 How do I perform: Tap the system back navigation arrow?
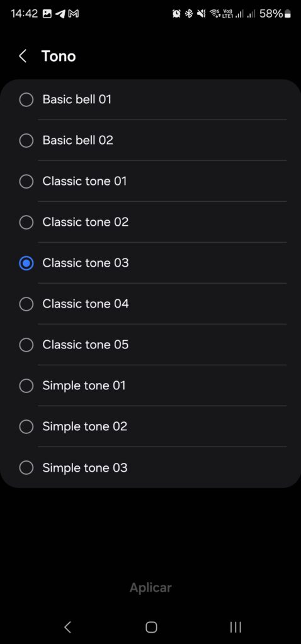coord(68,627)
